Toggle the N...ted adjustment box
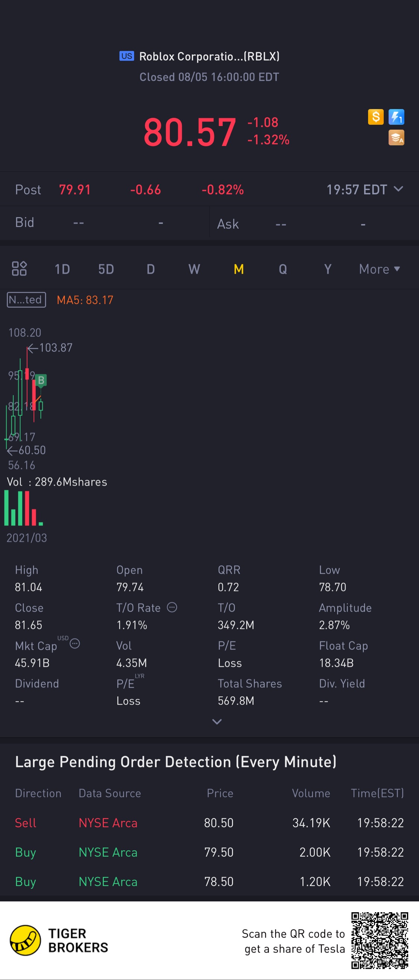419x980 pixels. [26, 300]
